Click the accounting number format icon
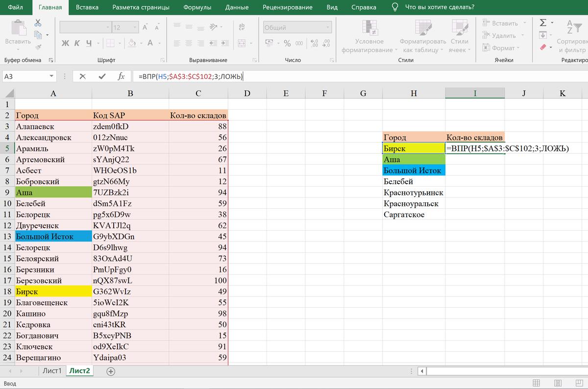The image size is (588, 389). tap(269, 43)
